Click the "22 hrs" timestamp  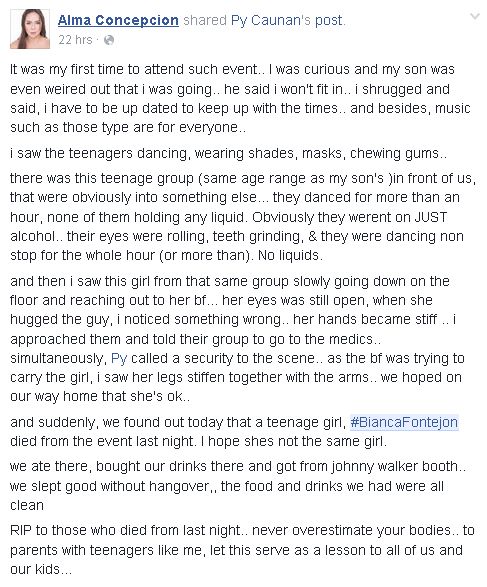(75, 40)
